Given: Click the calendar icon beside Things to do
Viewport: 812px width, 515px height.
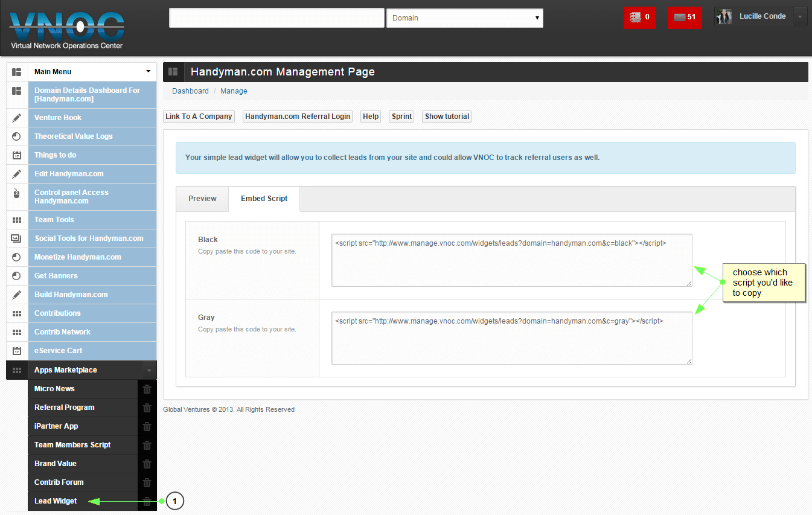Looking at the screenshot, I should pyautogui.click(x=17, y=155).
